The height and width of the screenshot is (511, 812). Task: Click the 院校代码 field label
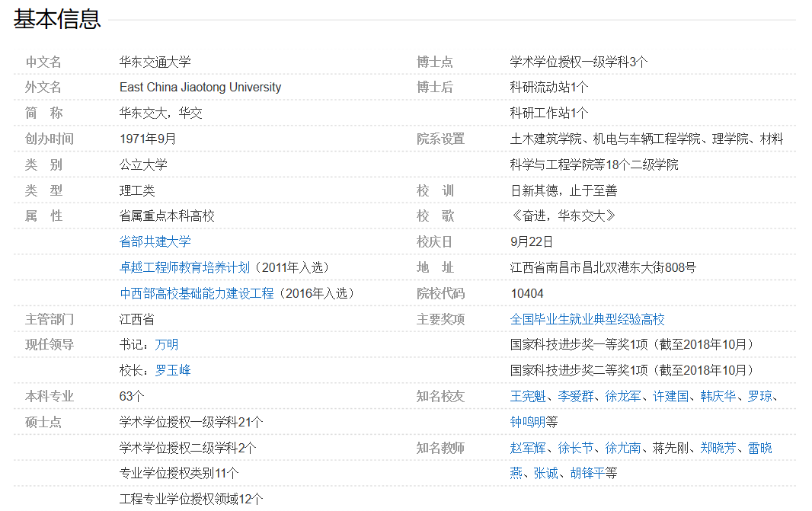[440, 293]
